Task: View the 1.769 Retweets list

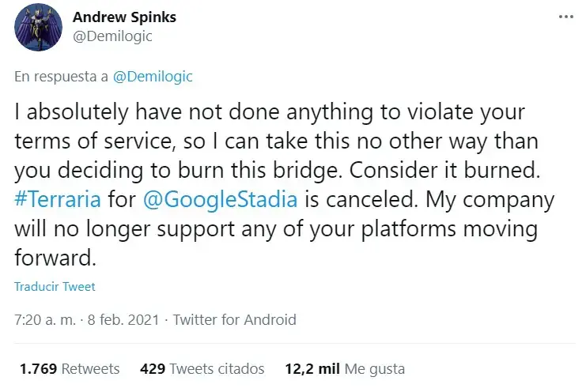Action: coord(70,368)
